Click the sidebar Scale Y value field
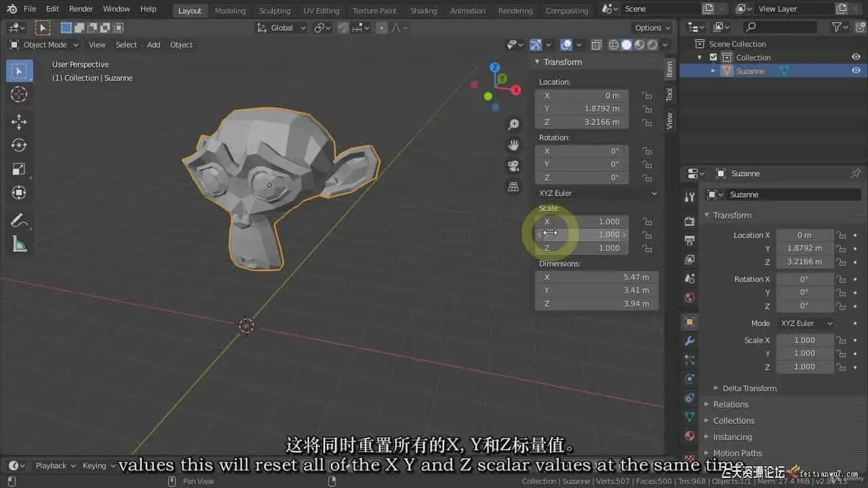This screenshot has height=488, width=868. [582, 235]
